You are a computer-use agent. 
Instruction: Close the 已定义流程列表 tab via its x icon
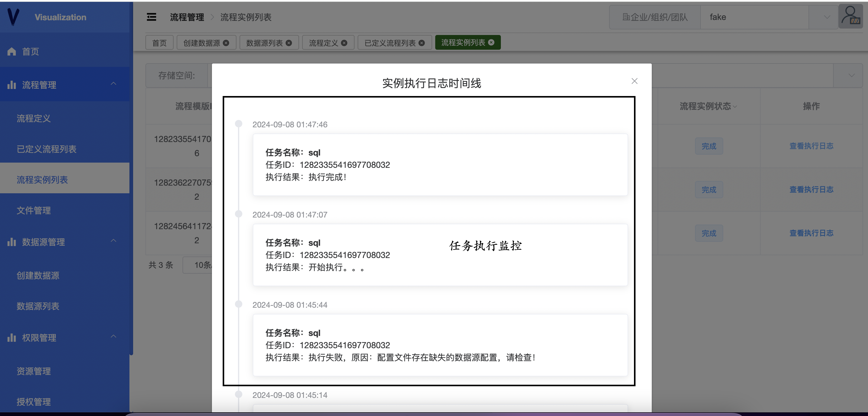click(421, 43)
